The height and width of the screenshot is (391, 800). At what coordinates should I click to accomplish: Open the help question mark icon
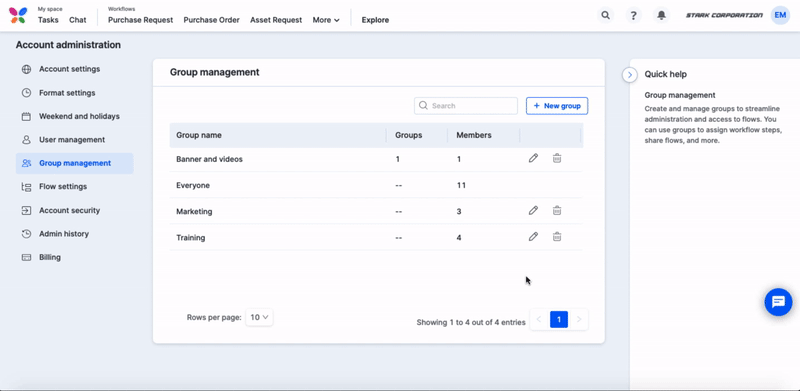click(x=633, y=15)
